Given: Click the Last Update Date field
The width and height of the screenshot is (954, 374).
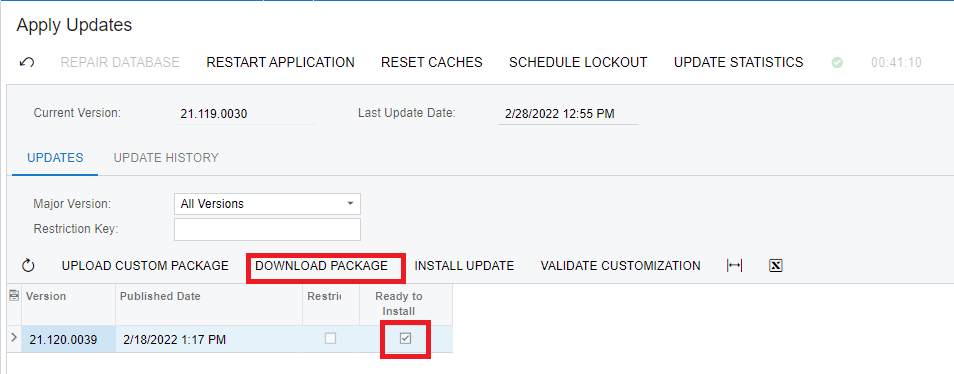Looking at the screenshot, I should point(568,114).
